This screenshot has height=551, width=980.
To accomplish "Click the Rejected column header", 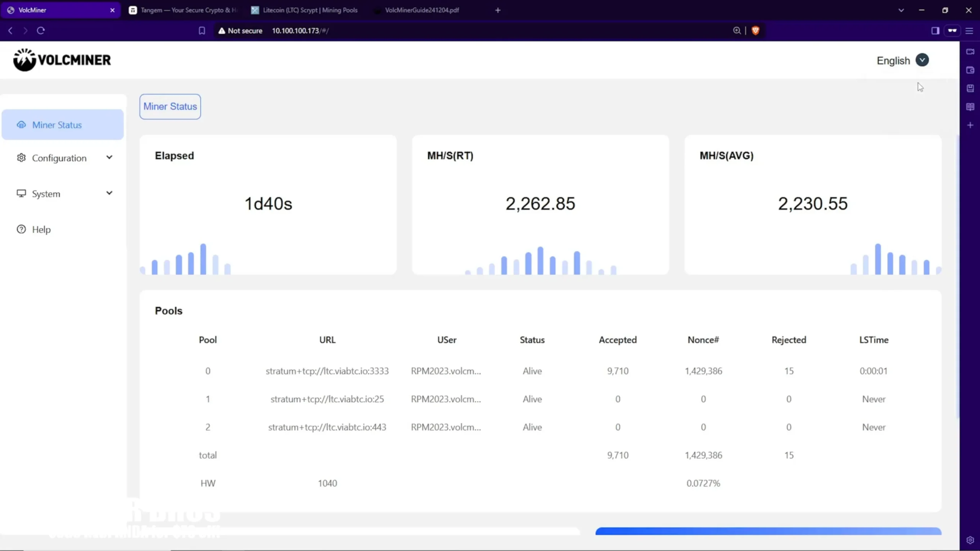I will point(789,340).
